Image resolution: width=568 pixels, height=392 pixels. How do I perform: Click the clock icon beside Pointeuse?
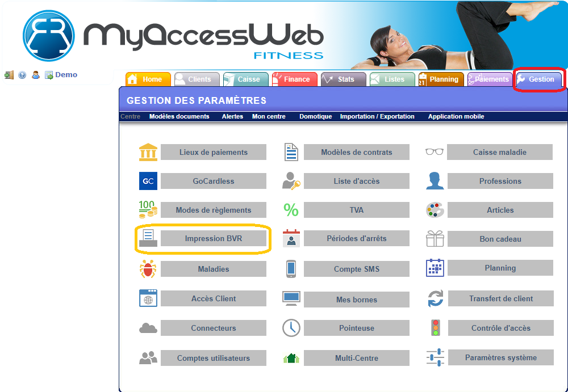click(291, 328)
